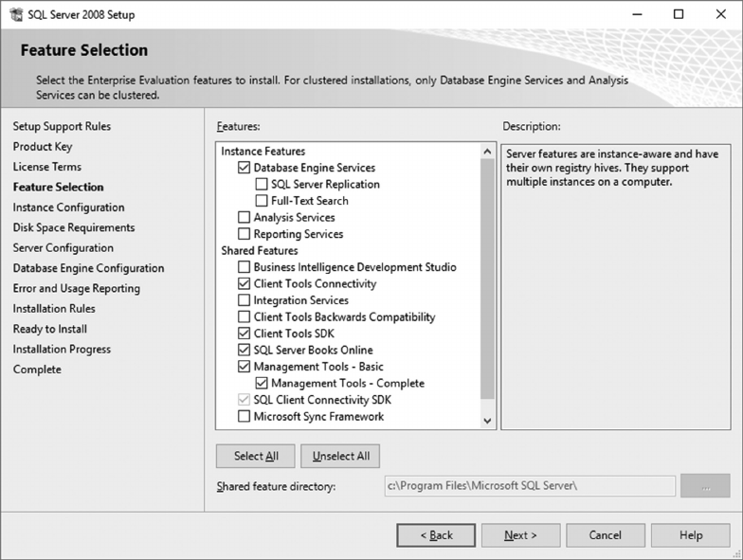Open Help for this setup page

pyautogui.click(x=690, y=535)
